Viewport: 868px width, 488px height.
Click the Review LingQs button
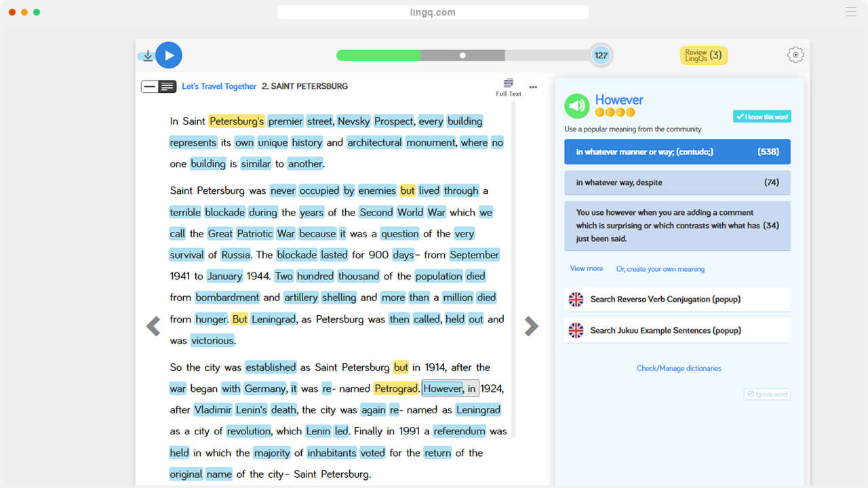click(x=703, y=56)
